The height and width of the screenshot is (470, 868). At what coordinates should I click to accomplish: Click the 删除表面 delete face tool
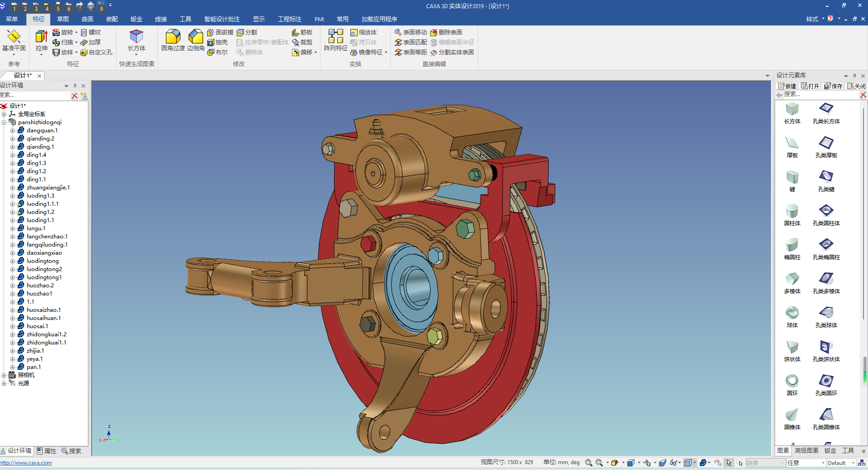[446, 32]
